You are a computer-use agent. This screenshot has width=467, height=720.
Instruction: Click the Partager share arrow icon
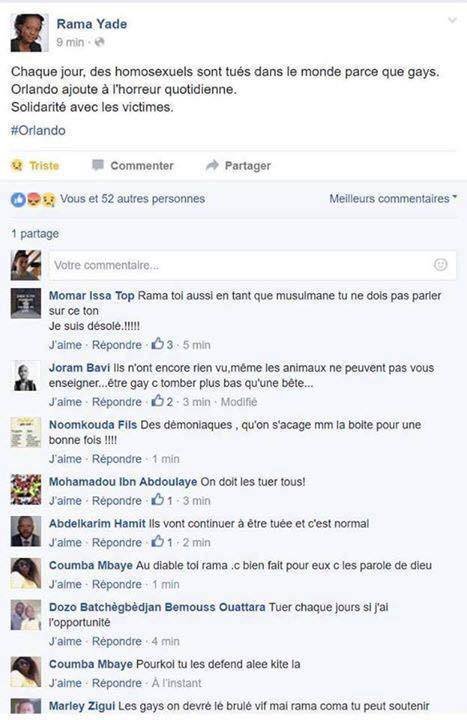coord(212,165)
